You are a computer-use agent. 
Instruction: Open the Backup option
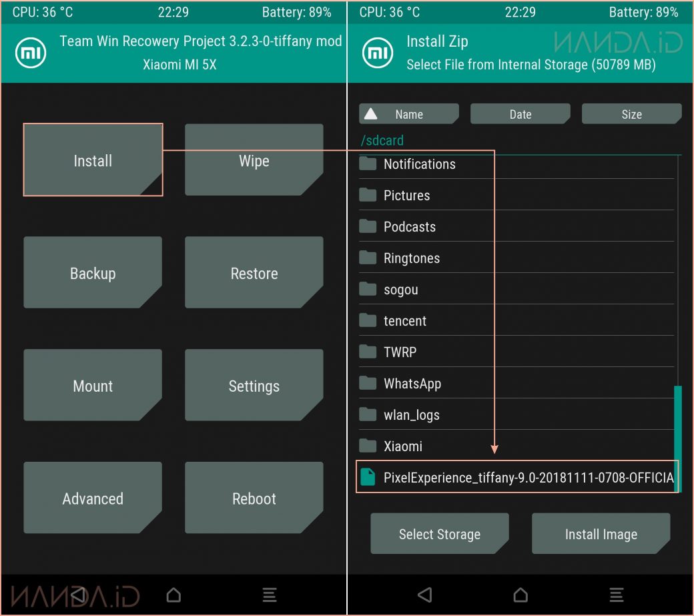pos(93,273)
